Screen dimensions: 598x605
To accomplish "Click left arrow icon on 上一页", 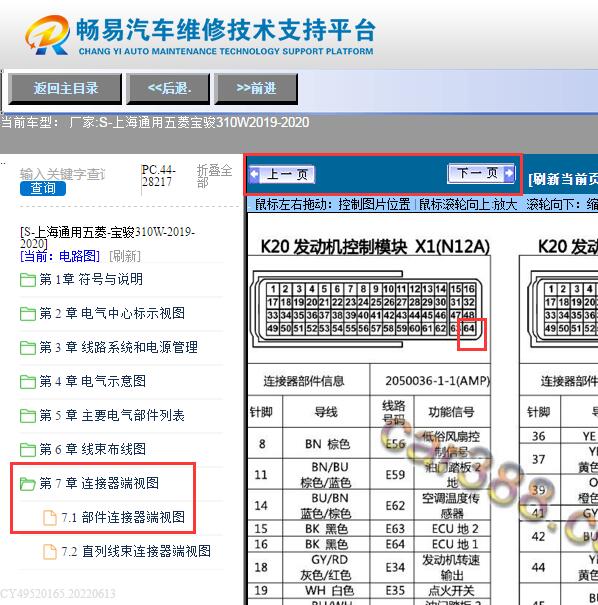I will (254, 174).
